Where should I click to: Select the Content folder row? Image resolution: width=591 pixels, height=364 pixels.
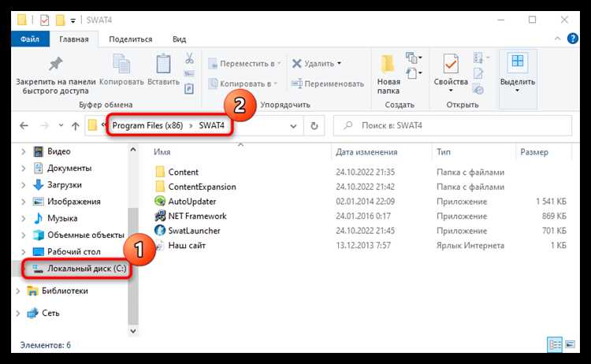point(360,173)
